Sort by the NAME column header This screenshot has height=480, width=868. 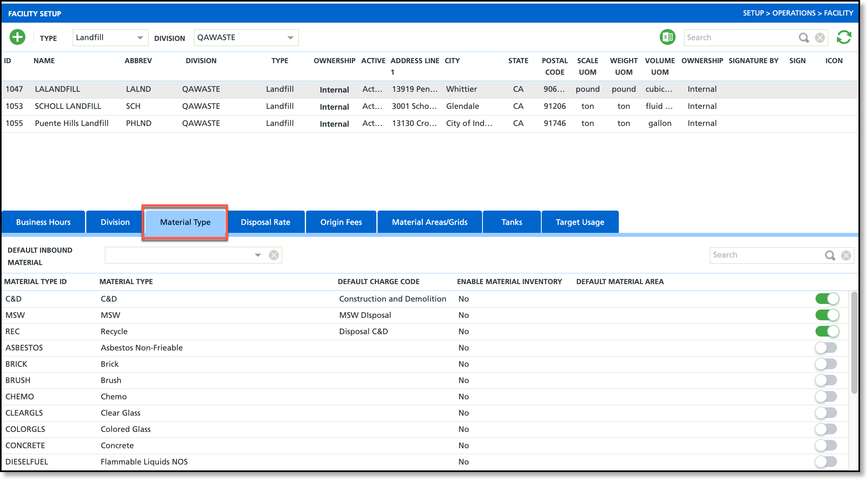[44, 60]
